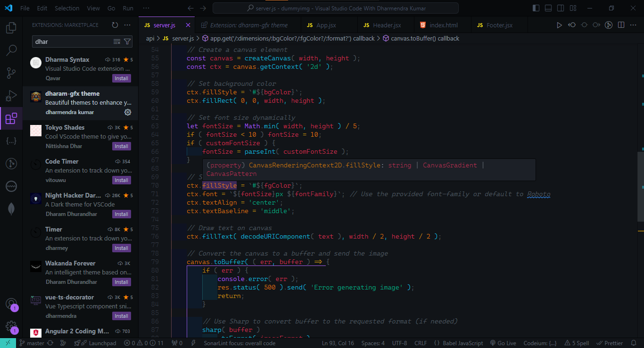Open the curly braces JSON activity icon

pyautogui.click(x=11, y=141)
